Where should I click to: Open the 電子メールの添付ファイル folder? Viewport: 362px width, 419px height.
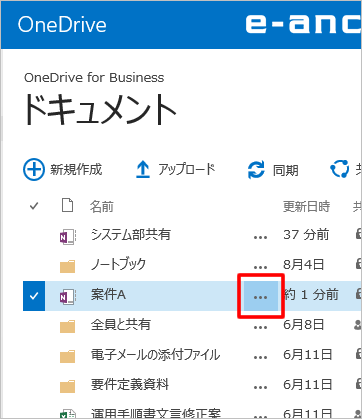tap(155, 355)
